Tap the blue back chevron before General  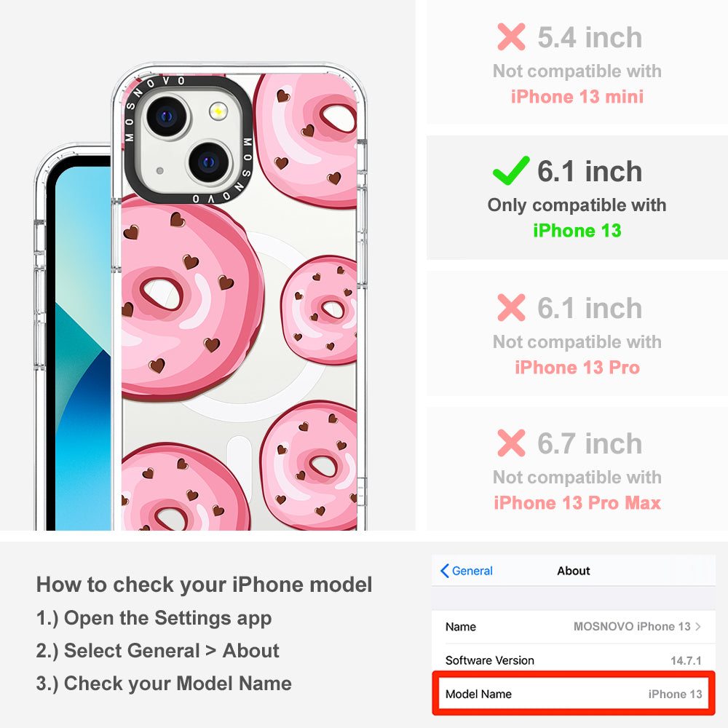tap(444, 571)
